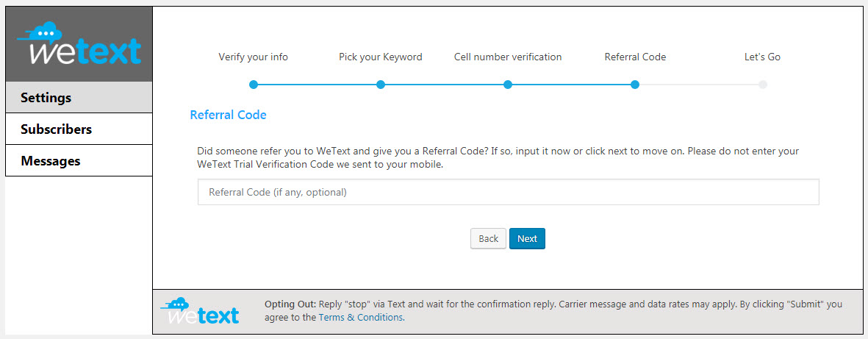Open the Terms & Conditions link

pyautogui.click(x=361, y=318)
